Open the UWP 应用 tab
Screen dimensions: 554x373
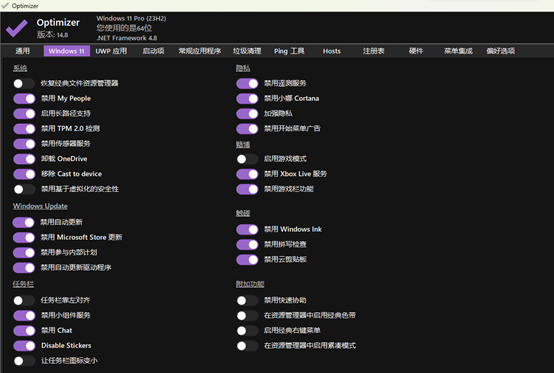111,51
